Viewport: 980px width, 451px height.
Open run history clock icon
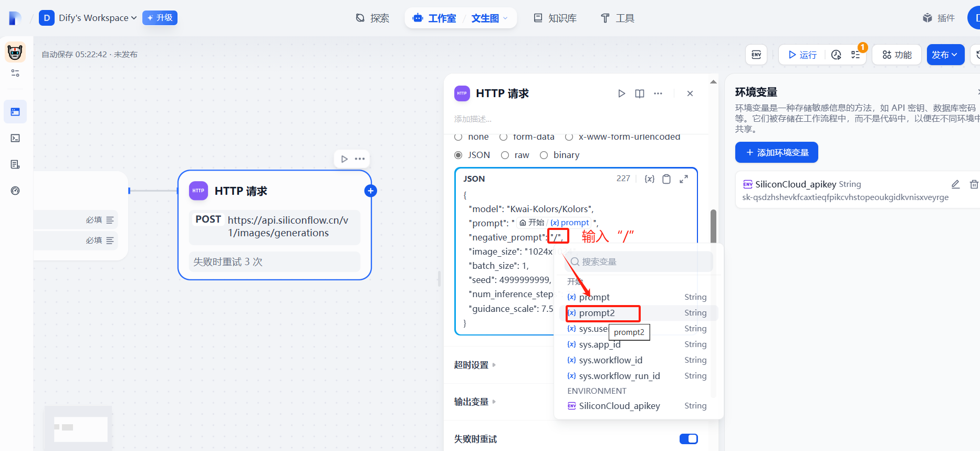836,55
